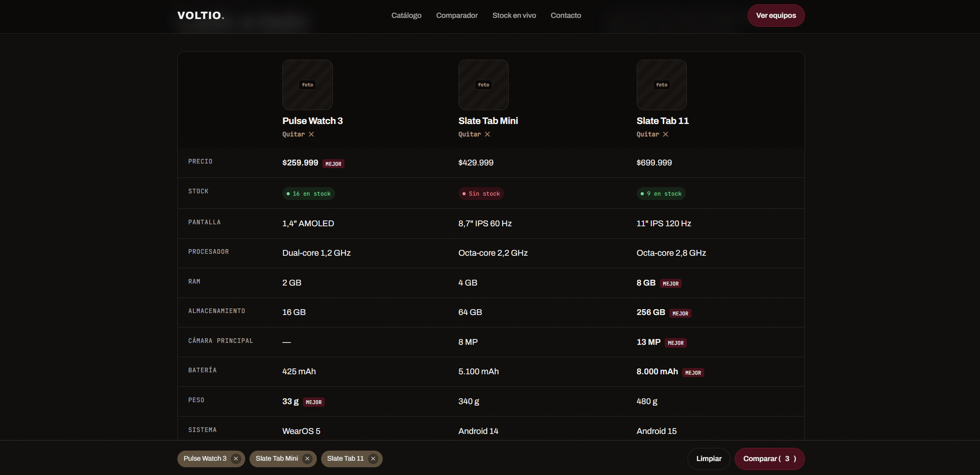Open the Slate Tab Mini photo thumbnail
The image size is (980, 475).
click(483, 85)
